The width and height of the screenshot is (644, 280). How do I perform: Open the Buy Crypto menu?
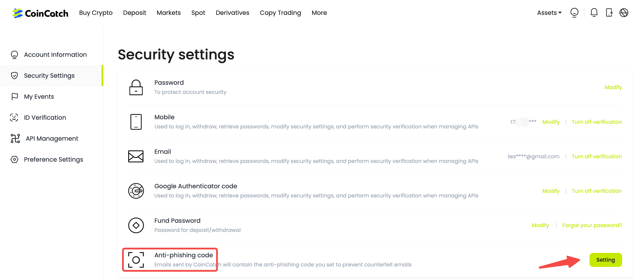96,13
